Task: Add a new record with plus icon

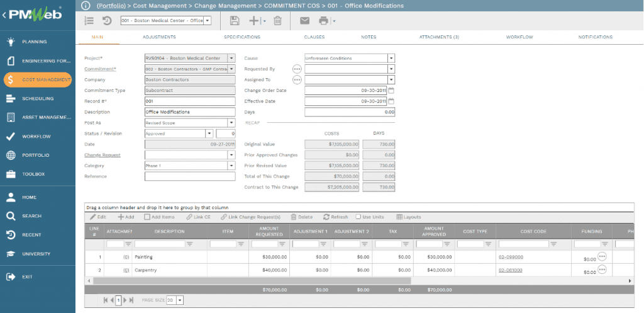Action: click(255, 21)
